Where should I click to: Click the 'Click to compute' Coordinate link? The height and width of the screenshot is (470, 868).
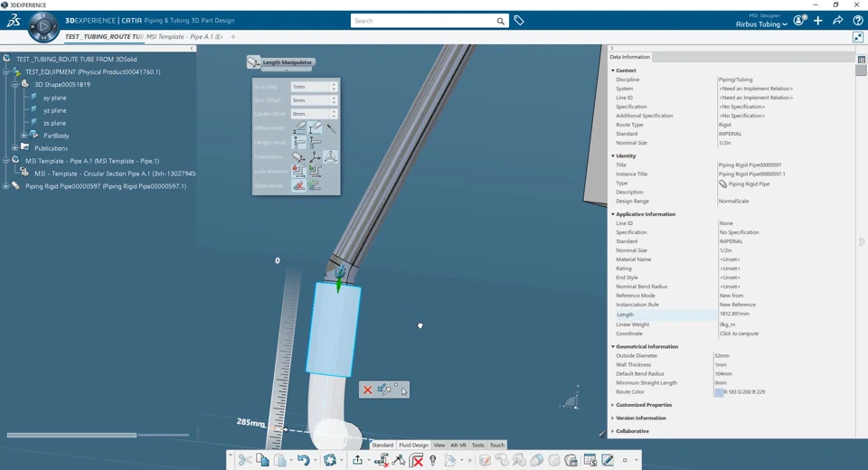tap(739, 334)
